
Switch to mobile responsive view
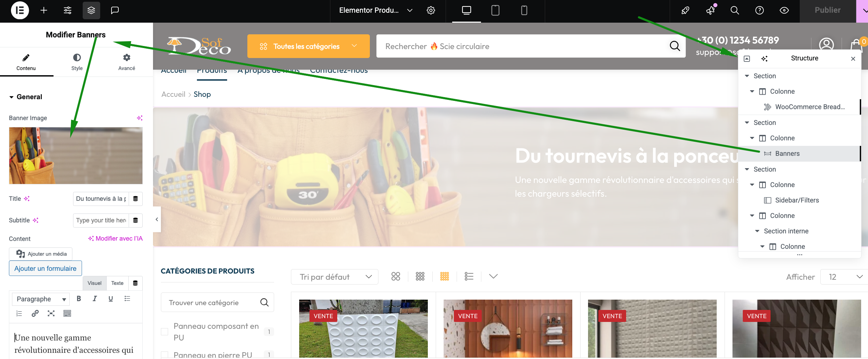click(x=524, y=10)
